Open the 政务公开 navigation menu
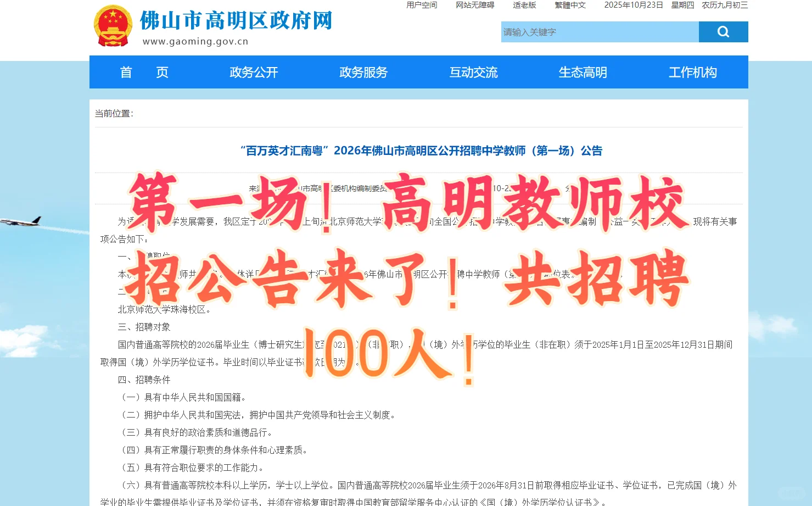Screen dimensions: 812x506 pos(254,72)
